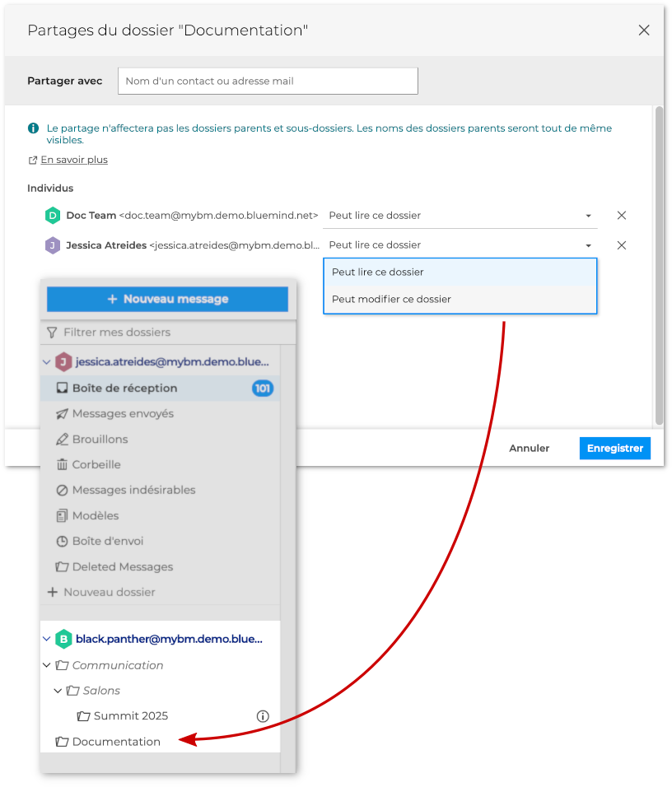Viewport: 672px width, 787px height.
Task: Click the info icon next to Summit 2025
Action: 263,716
